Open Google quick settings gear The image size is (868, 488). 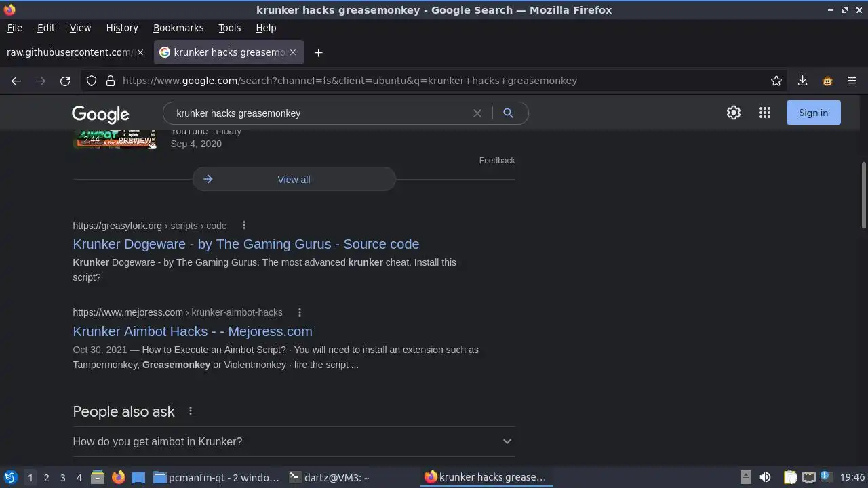coord(734,113)
